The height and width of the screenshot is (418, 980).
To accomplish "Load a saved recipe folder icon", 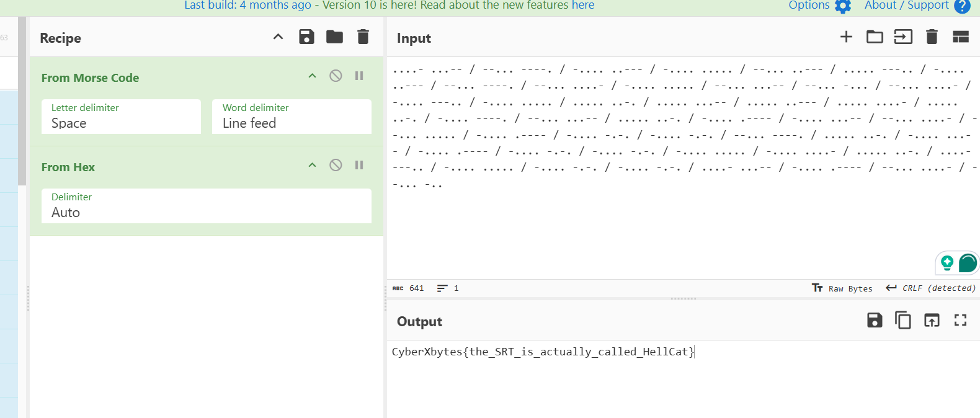I will click(x=334, y=37).
